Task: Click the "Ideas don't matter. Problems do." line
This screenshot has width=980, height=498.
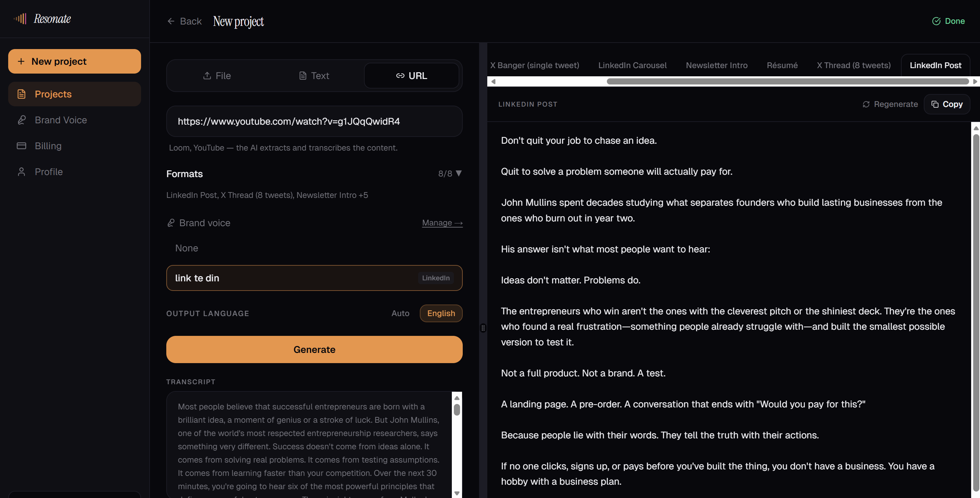Action: (570, 280)
